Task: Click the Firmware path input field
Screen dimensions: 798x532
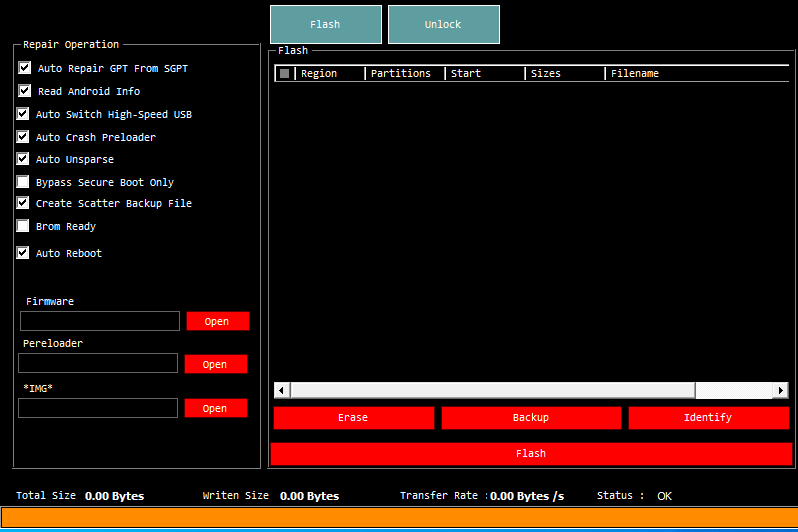Action: [x=100, y=321]
